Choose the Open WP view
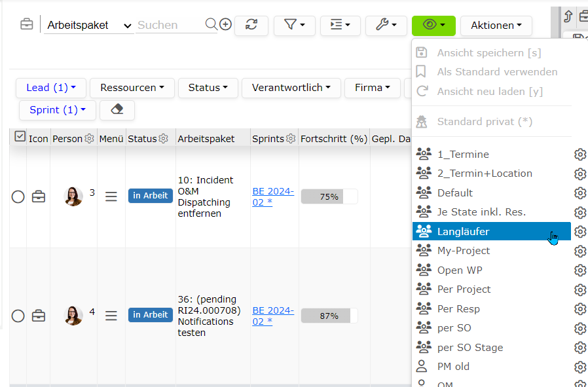Image resolution: width=588 pixels, height=387 pixels. (x=491, y=270)
